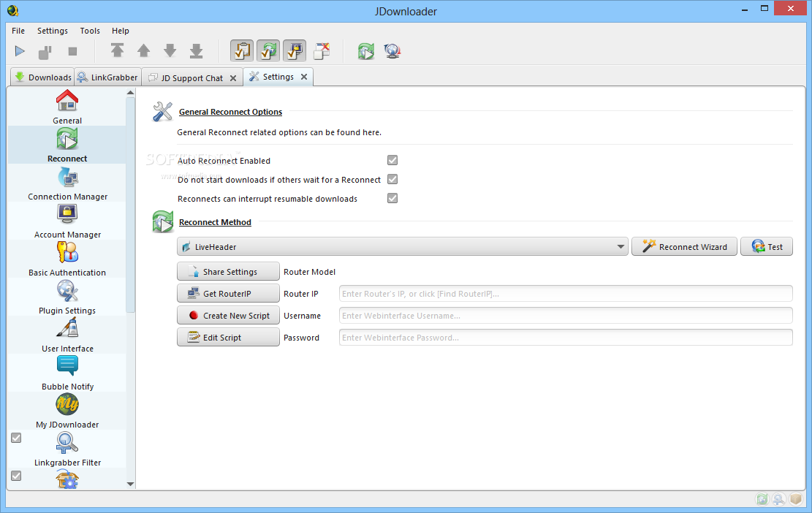Click the settings sidebar scroll up arrow
This screenshot has height=513, width=812.
tap(131, 93)
